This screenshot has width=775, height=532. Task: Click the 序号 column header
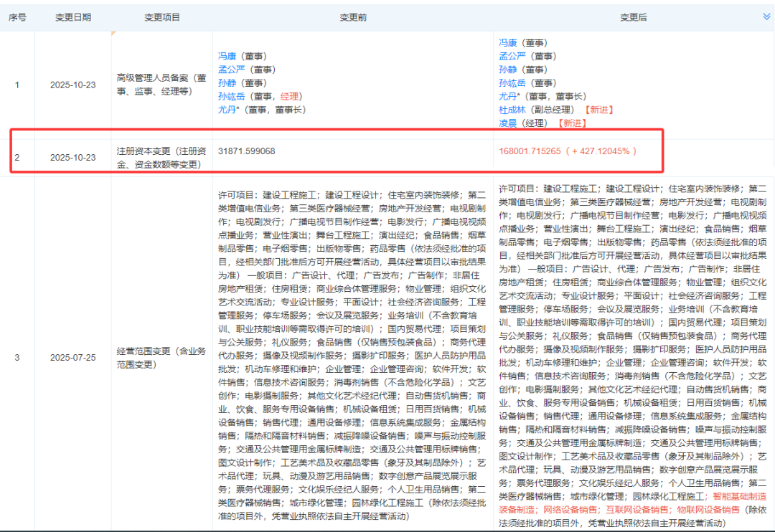(x=17, y=16)
